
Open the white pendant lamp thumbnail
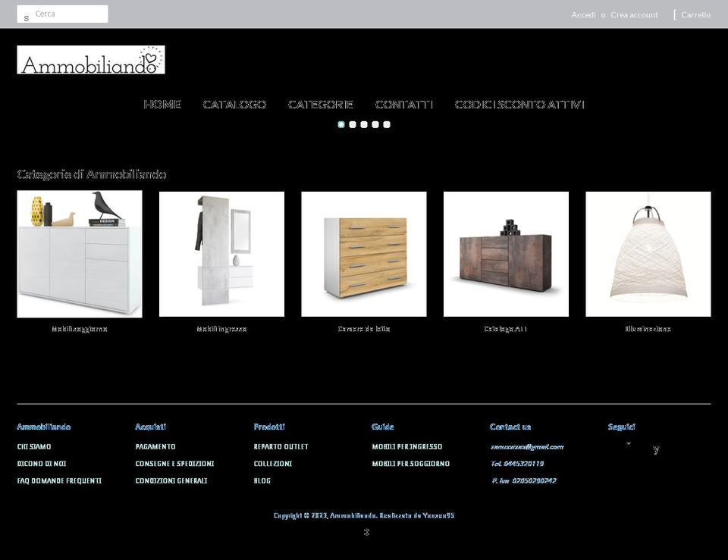tap(648, 255)
